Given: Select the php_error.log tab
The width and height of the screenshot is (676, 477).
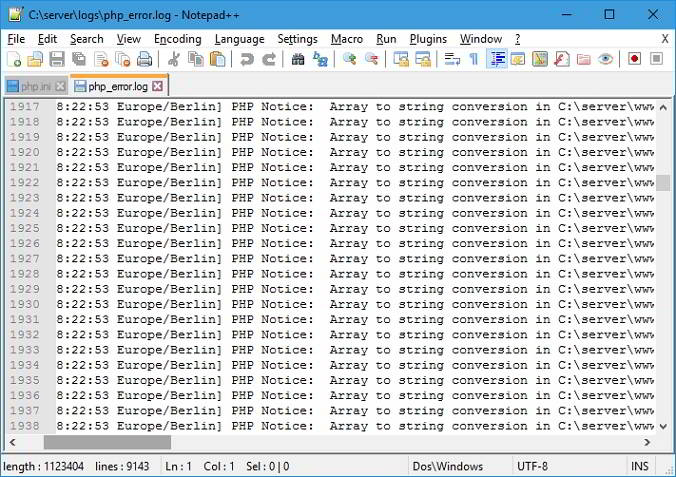Looking at the screenshot, I should point(118,86).
